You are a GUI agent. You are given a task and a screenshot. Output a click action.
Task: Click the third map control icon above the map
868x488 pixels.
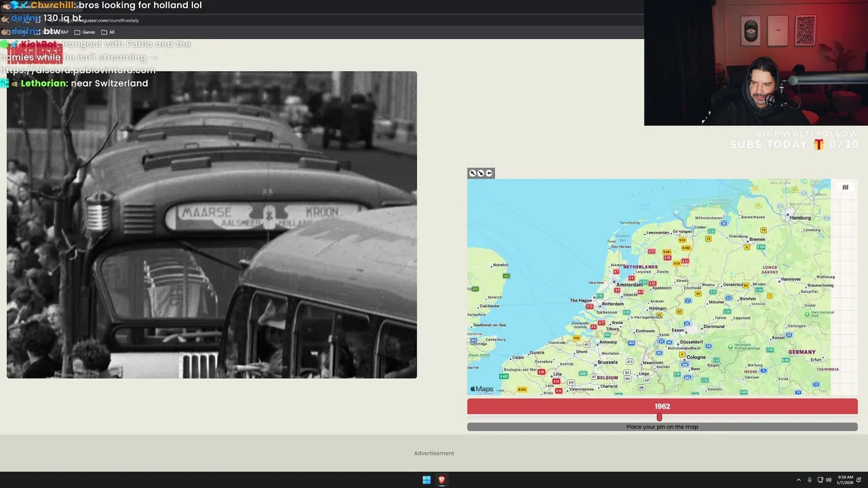[489, 173]
